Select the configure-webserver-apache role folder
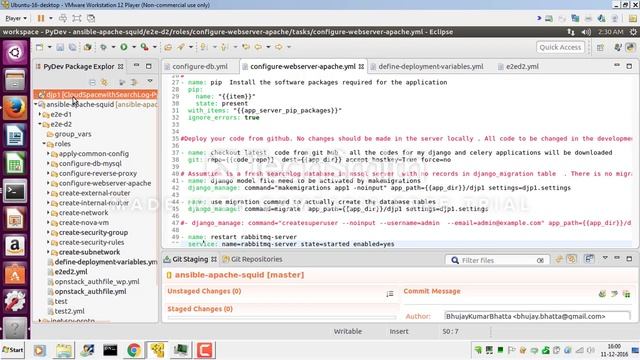 pos(105,183)
